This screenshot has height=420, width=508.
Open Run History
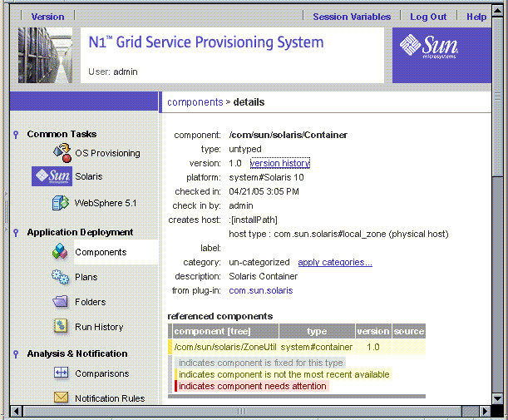[x=99, y=327]
